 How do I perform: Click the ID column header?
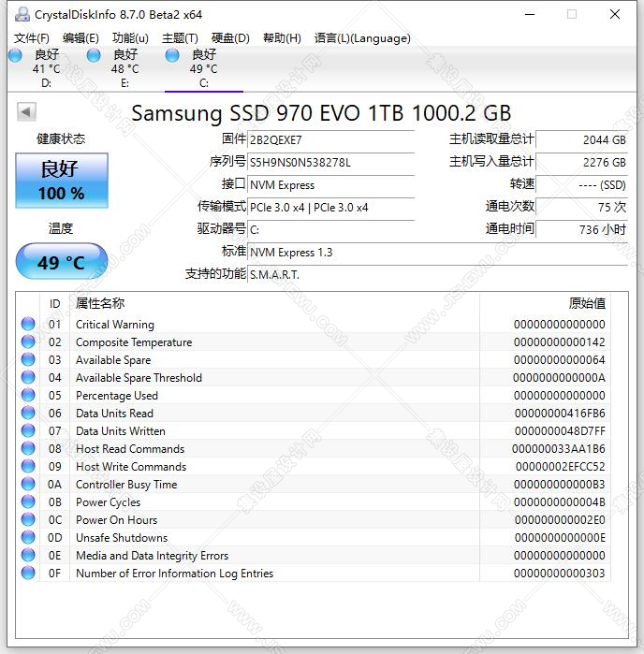click(x=54, y=304)
